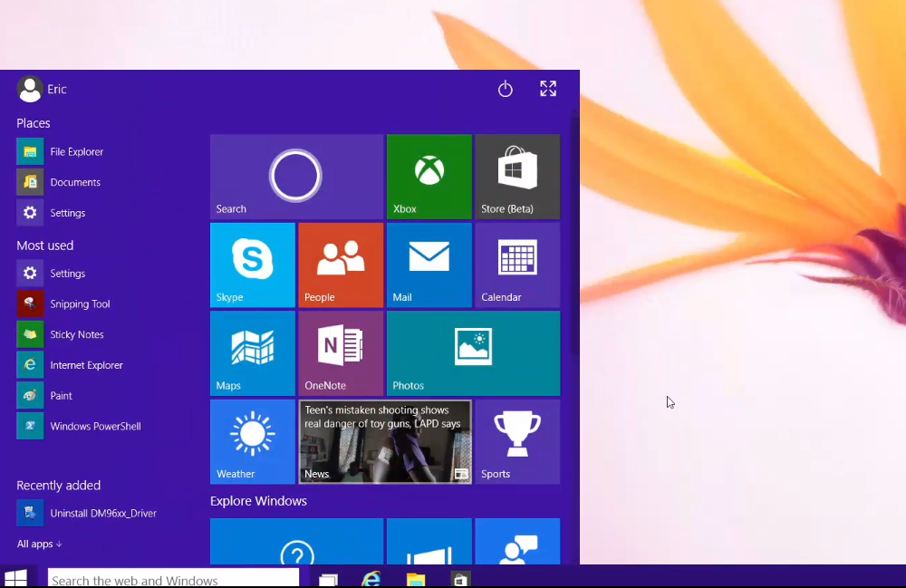The height and width of the screenshot is (588, 906).
Task: Open the Sports trophy tile
Action: click(517, 442)
